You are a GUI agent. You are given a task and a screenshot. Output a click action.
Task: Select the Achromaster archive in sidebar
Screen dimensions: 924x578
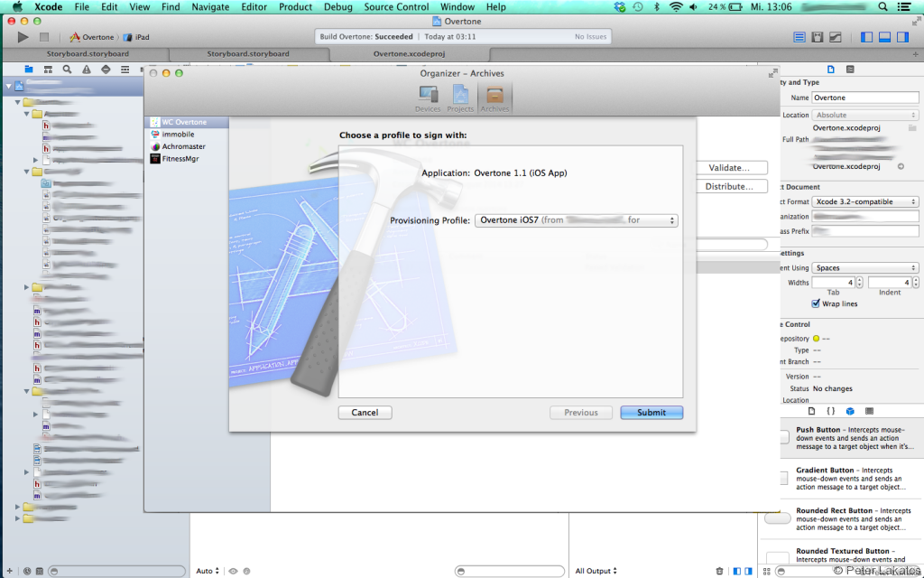[x=186, y=146]
